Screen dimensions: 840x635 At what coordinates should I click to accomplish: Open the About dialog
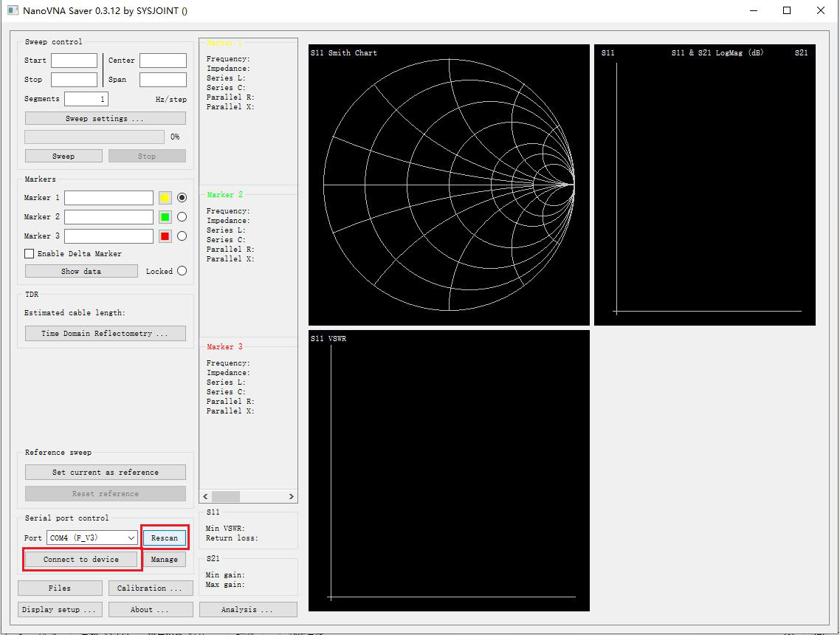(x=151, y=609)
